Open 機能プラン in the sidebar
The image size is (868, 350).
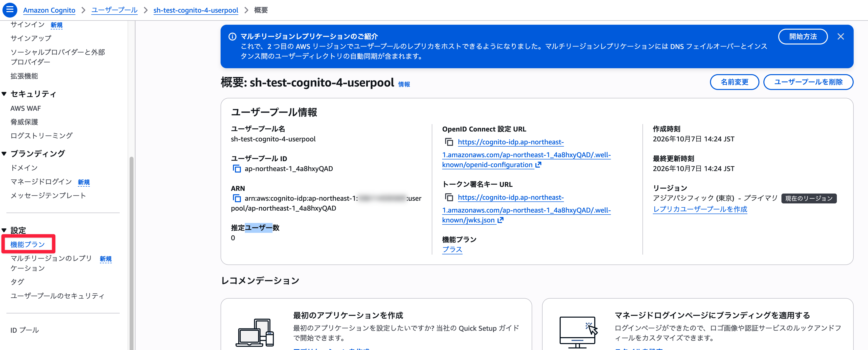(x=28, y=244)
